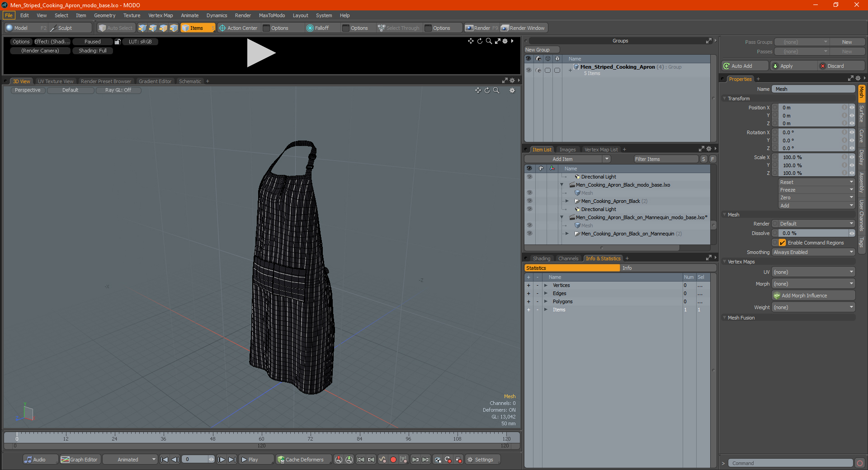
Task: Open Render Window
Action: point(523,28)
